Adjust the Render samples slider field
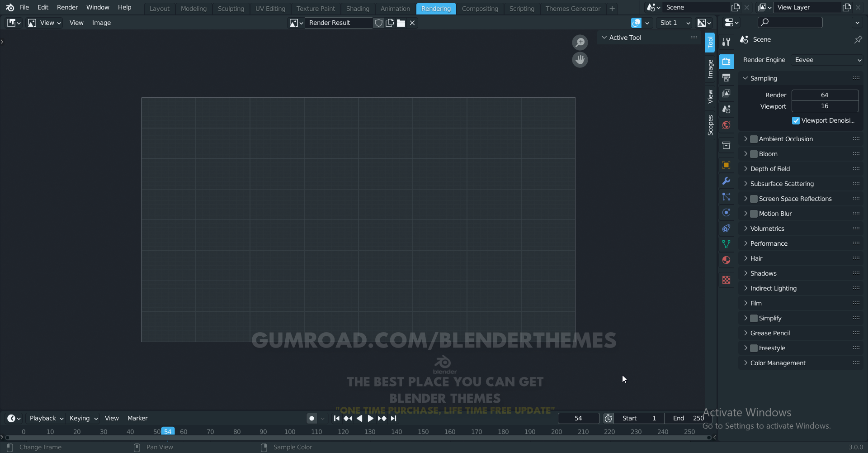Viewport: 868px width, 453px height. coord(825,95)
